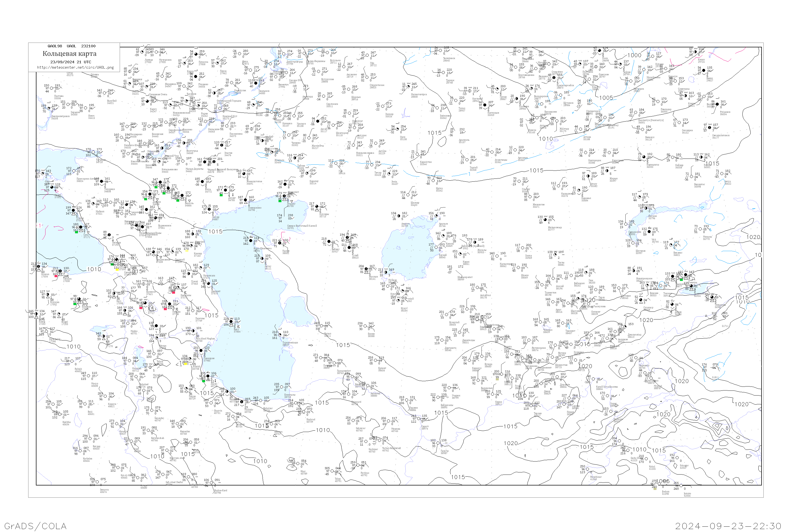Click the Баево station filled circle
Viewport: 798px width, 532px height.
point(704,70)
